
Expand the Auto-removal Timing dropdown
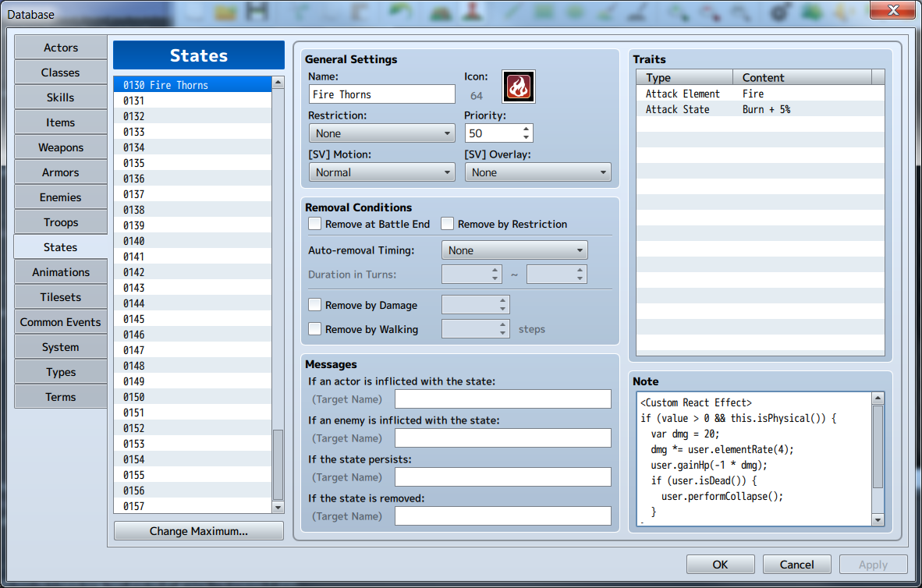pyautogui.click(x=514, y=250)
